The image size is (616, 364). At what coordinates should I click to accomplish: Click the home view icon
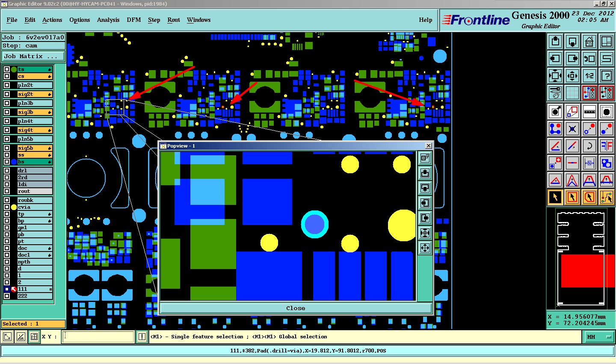pos(589,41)
